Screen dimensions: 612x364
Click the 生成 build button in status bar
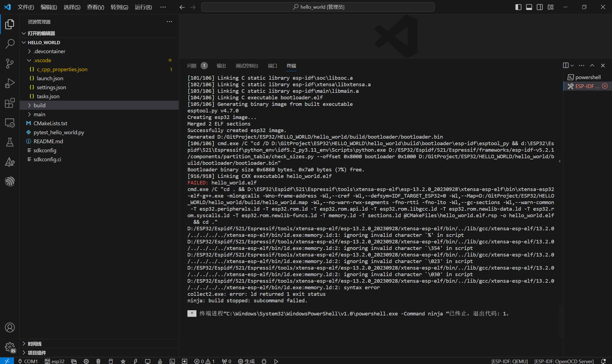click(x=246, y=361)
